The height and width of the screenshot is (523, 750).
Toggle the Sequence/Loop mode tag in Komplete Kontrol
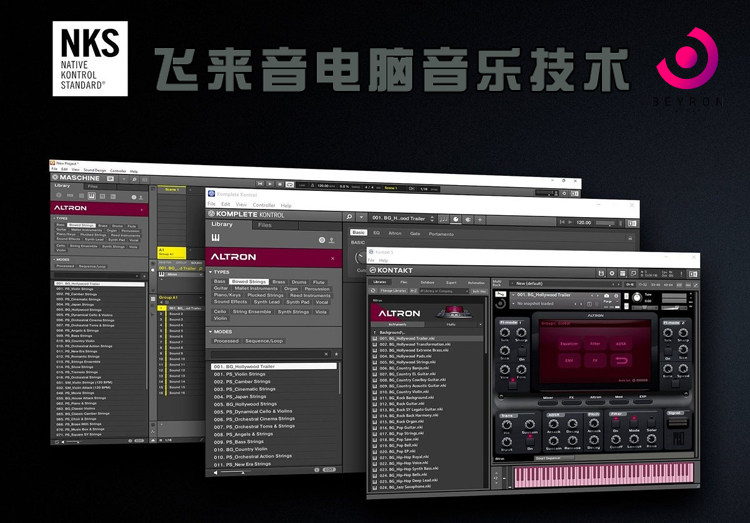[264, 341]
